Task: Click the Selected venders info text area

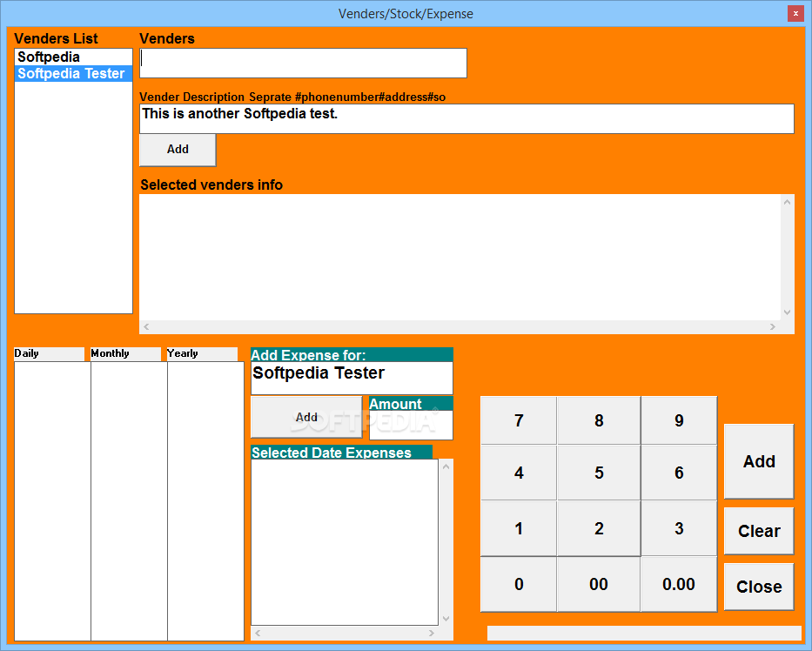Action: [x=460, y=258]
